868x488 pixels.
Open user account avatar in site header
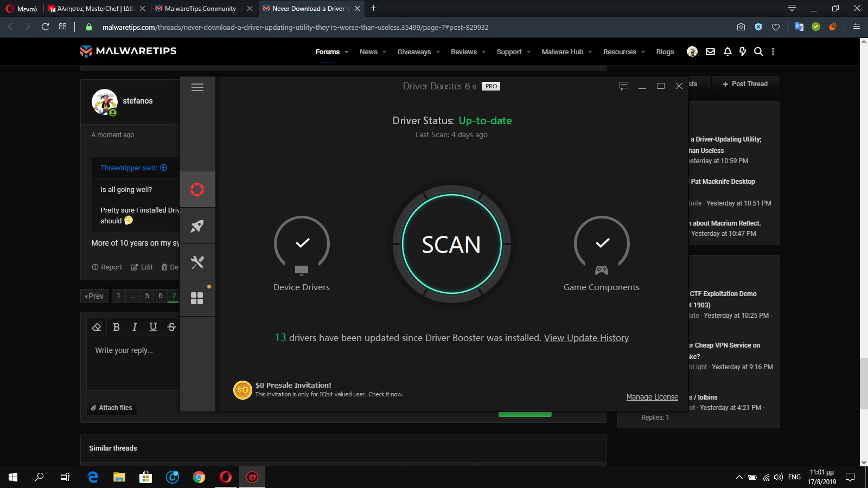click(692, 52)
